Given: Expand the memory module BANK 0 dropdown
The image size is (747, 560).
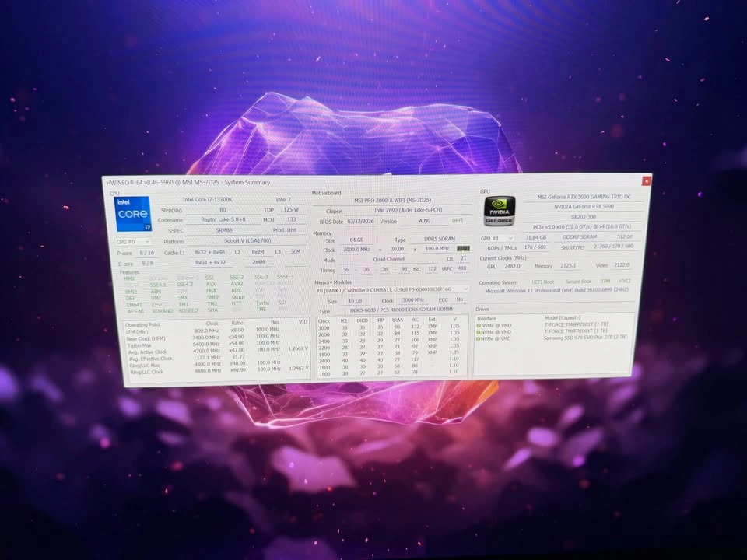Looking at the screenshot, I should click(x=391, y=289).
